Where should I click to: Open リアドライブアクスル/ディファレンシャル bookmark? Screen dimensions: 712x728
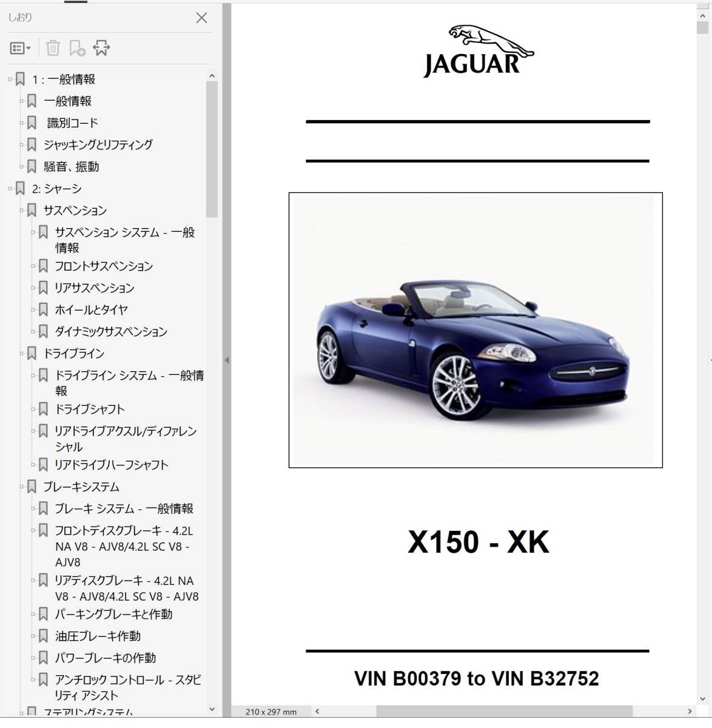(126, 439)
